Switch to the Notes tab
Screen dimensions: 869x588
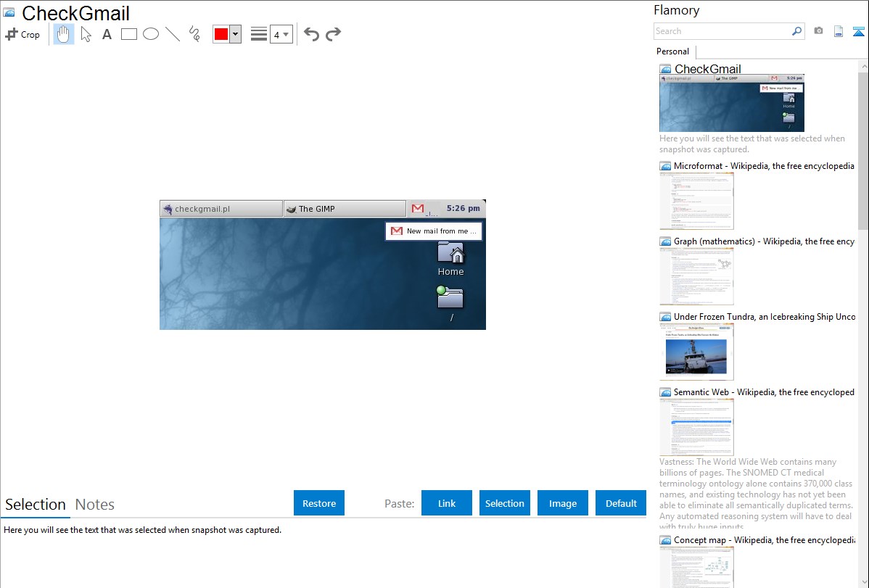95,505
